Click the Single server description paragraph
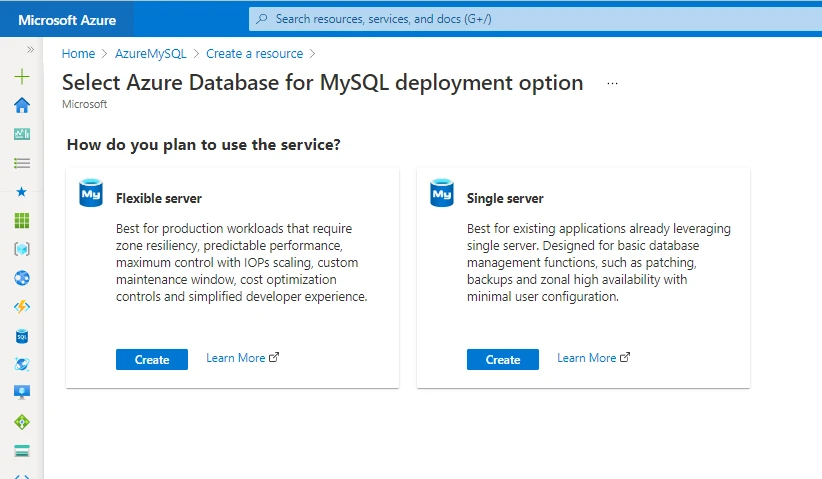Viewport: 822px width, 479px height. click(599, 263)
